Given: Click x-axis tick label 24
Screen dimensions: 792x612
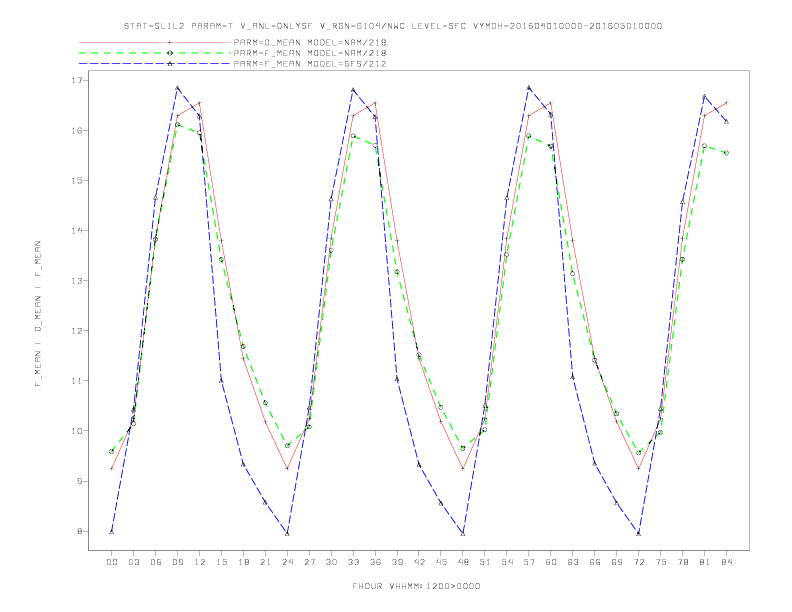Looking at the screenshot, I should pos(287,562).
